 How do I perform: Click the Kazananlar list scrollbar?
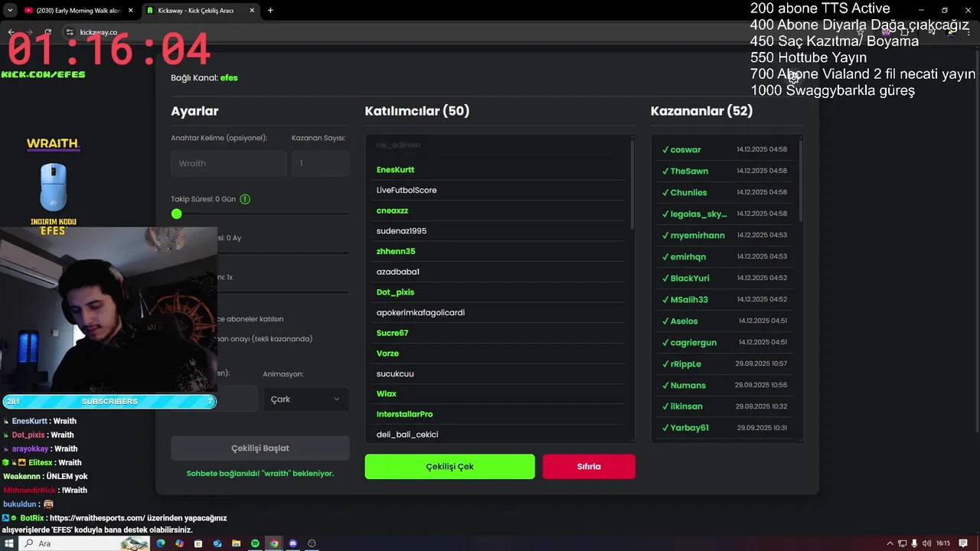[801, 181]
